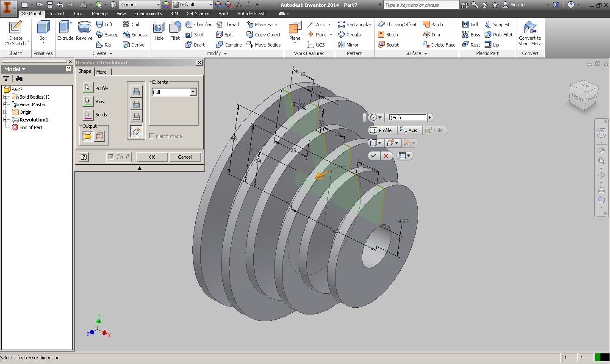Open the Create panel dropdown
This screenshot has height=364, width=610.
[x=103, y=53]
